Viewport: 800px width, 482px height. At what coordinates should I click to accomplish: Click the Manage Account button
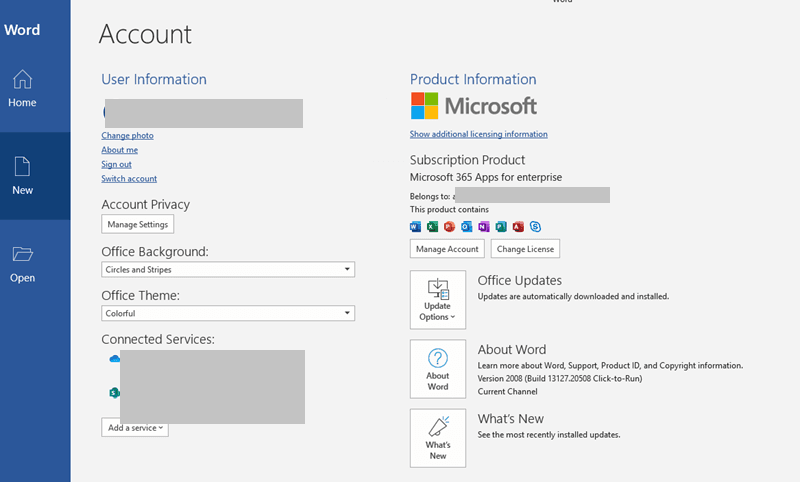[447, 249]
